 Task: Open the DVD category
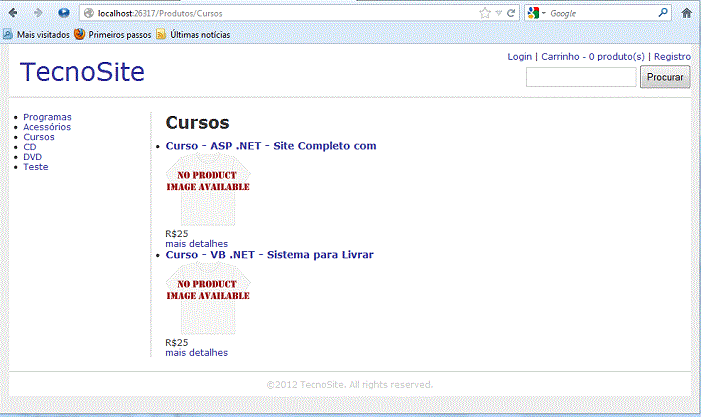(32, 157)
